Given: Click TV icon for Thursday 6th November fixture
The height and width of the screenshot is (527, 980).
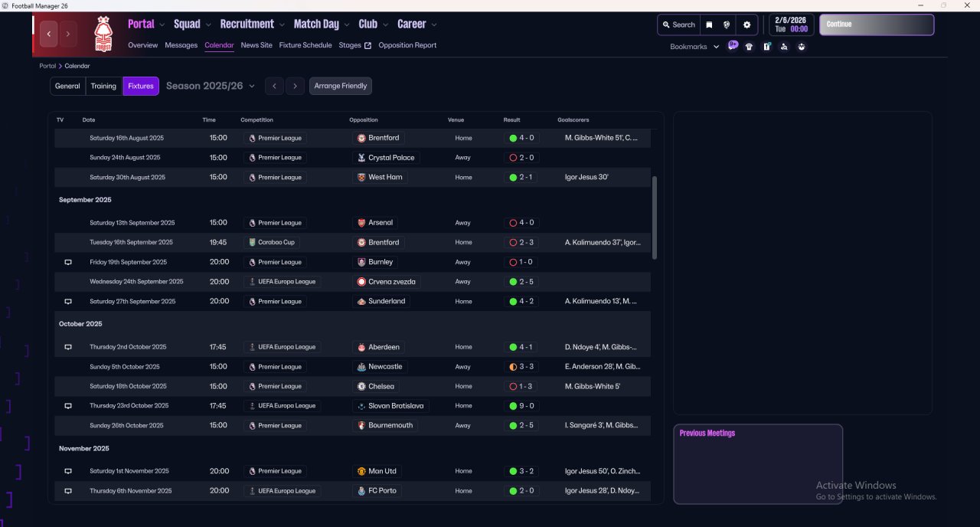Looking at the screenshot, I should coord(67,491).
